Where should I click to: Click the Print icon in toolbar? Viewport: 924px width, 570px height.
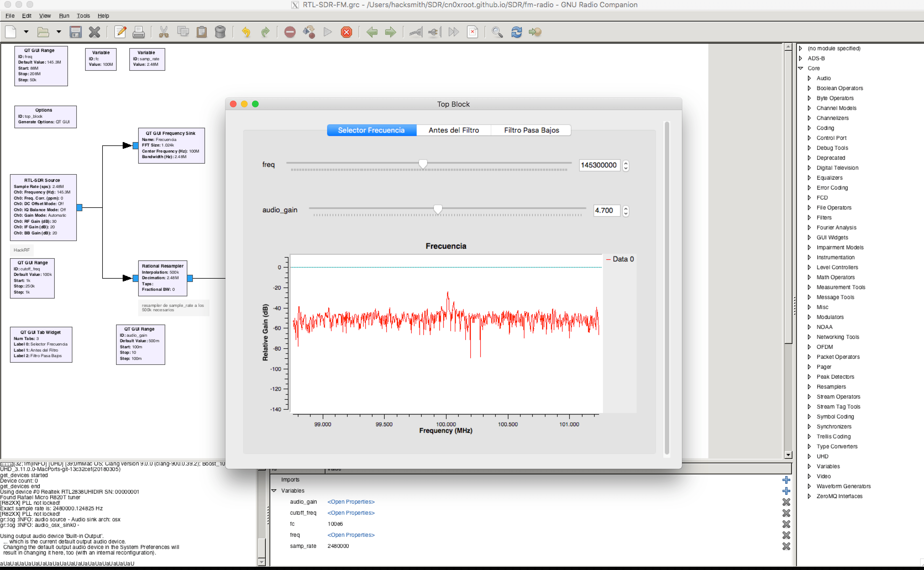click(138, 32)
